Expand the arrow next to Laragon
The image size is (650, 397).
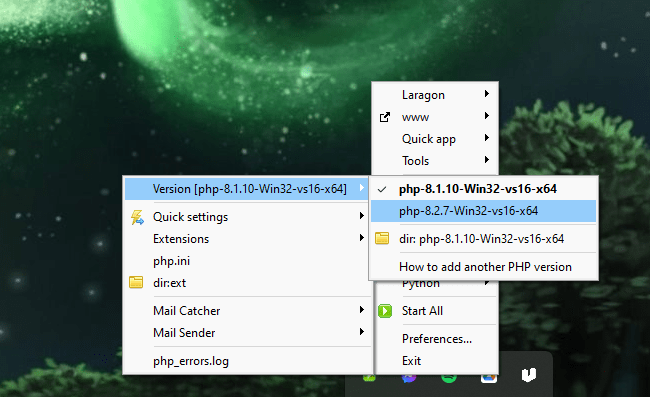(487, 94)
